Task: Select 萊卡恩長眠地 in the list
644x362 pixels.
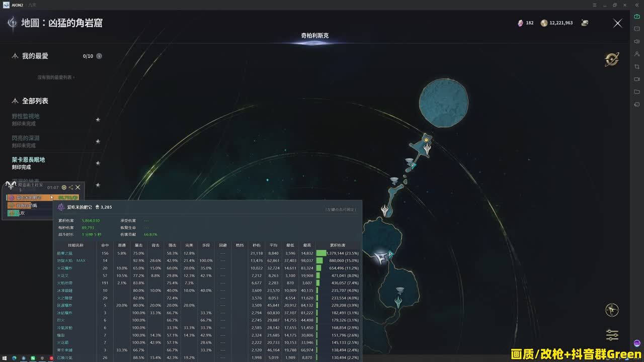Action: point(29,163)
